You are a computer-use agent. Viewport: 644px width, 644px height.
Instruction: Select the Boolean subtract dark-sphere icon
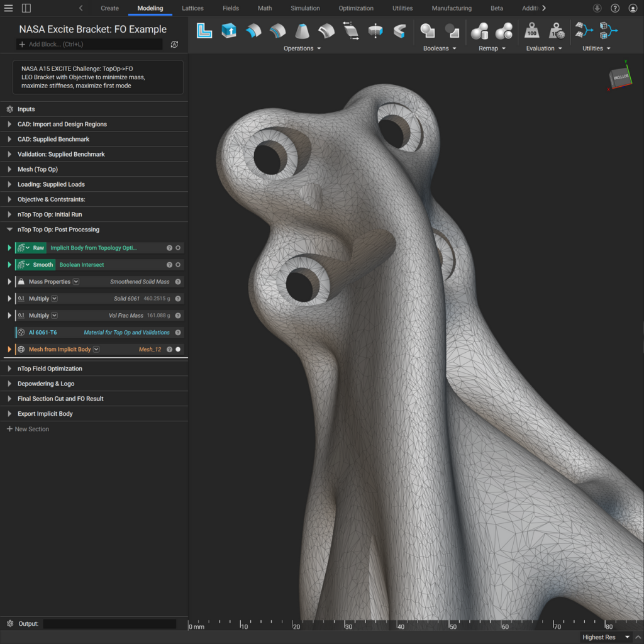(x=452, y=31)
